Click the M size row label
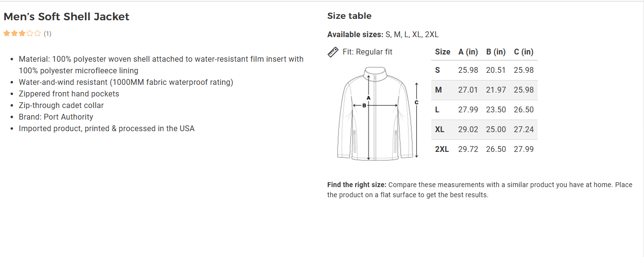Screen dimensions: 644x257 (438, 90)
